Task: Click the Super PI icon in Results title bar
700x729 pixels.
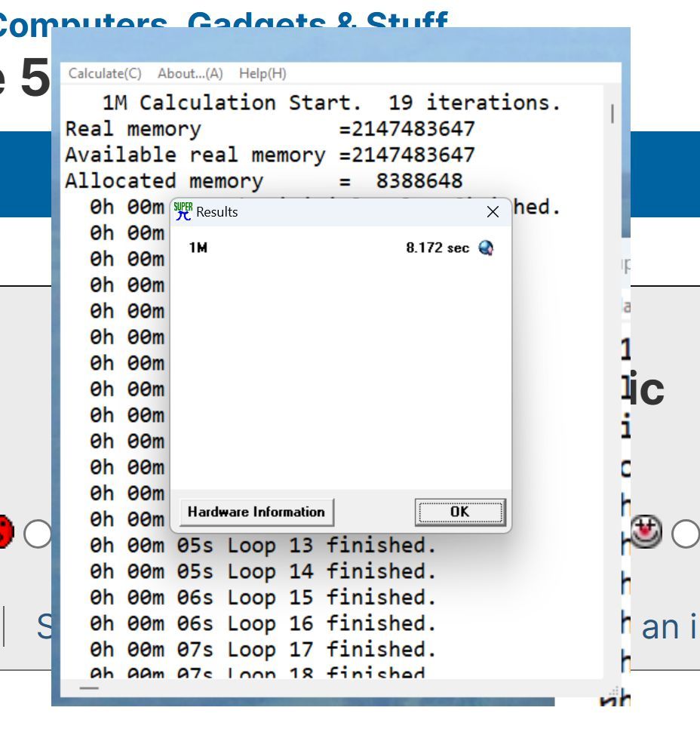Action: (183, 211)
